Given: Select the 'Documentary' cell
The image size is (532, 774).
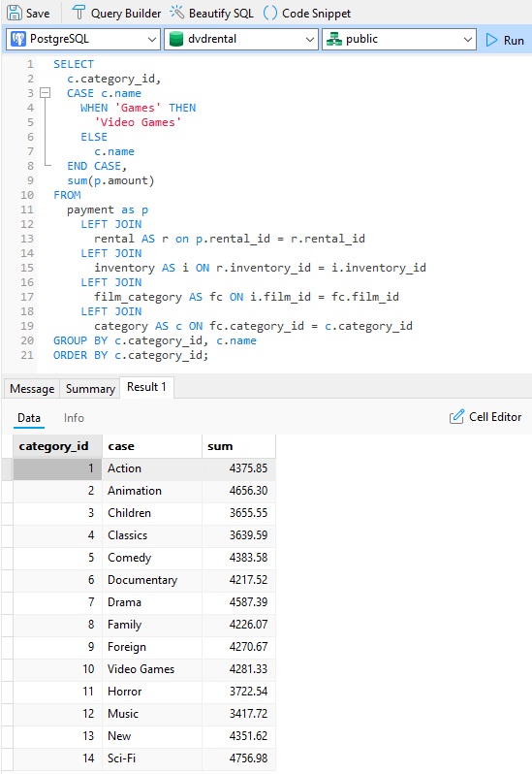Looking at the screenshot, I should tap(152, 580).
